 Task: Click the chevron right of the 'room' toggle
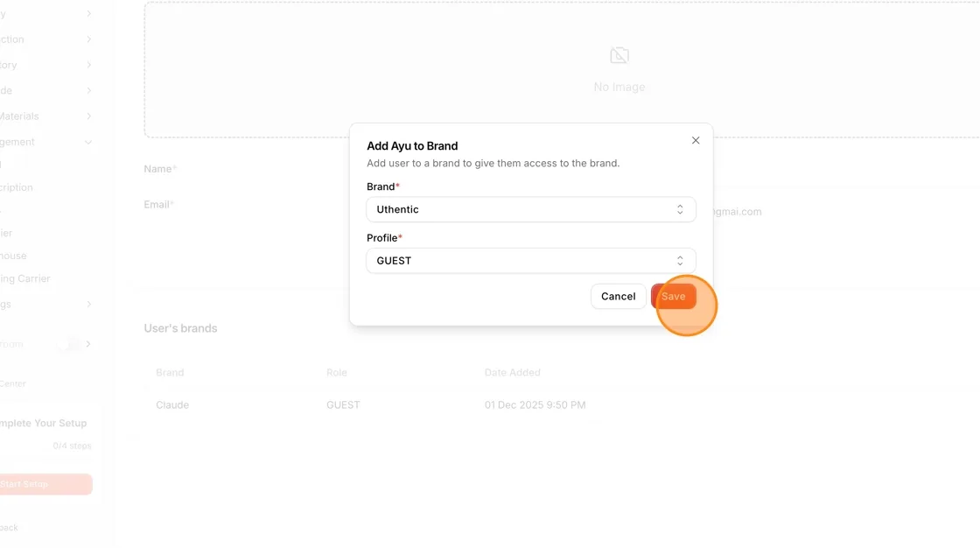pos(88,344)
